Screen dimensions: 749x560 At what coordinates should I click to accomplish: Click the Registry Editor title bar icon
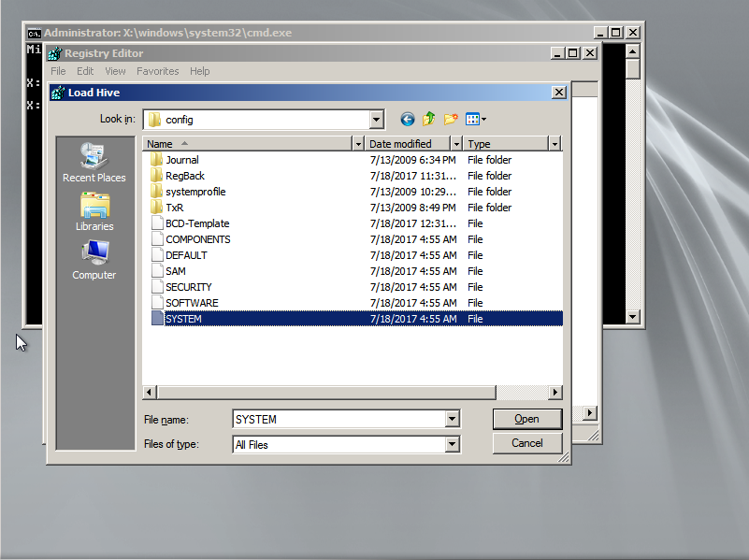55,53
